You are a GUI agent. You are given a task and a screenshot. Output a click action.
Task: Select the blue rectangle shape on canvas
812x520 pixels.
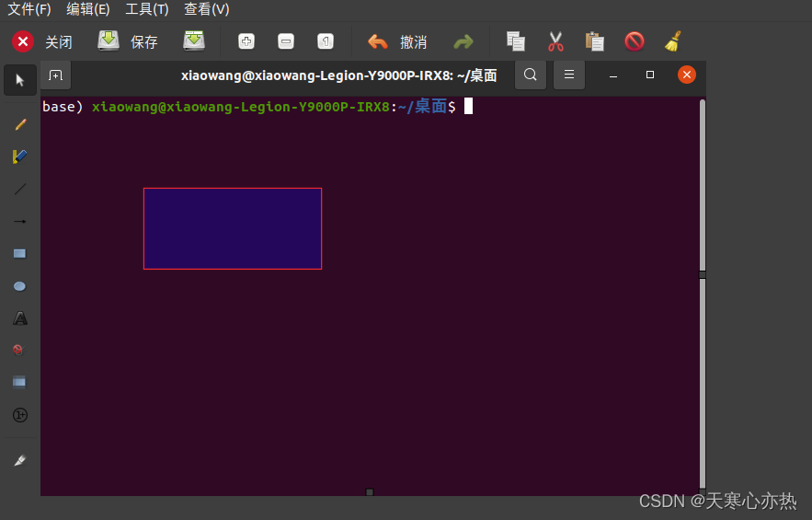(233, 228)
